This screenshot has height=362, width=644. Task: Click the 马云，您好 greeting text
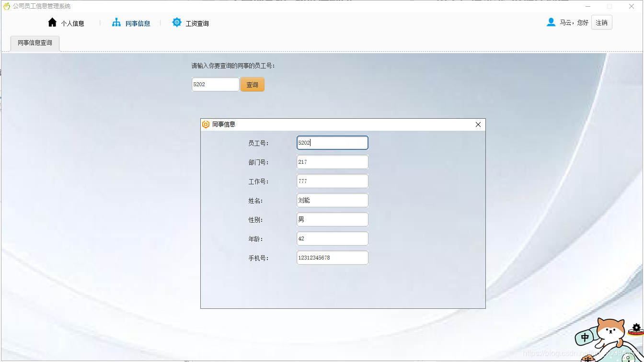(574, 23)
